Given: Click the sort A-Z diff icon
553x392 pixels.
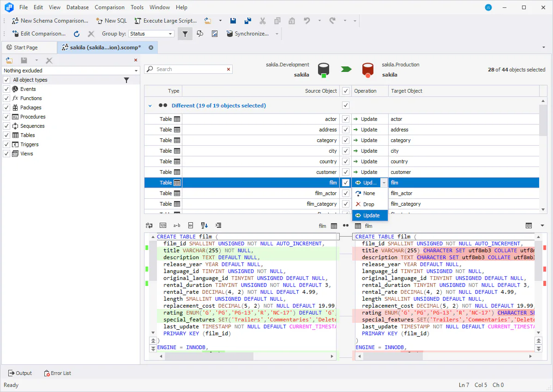Looking at the screenshot, I should [204, 226].
